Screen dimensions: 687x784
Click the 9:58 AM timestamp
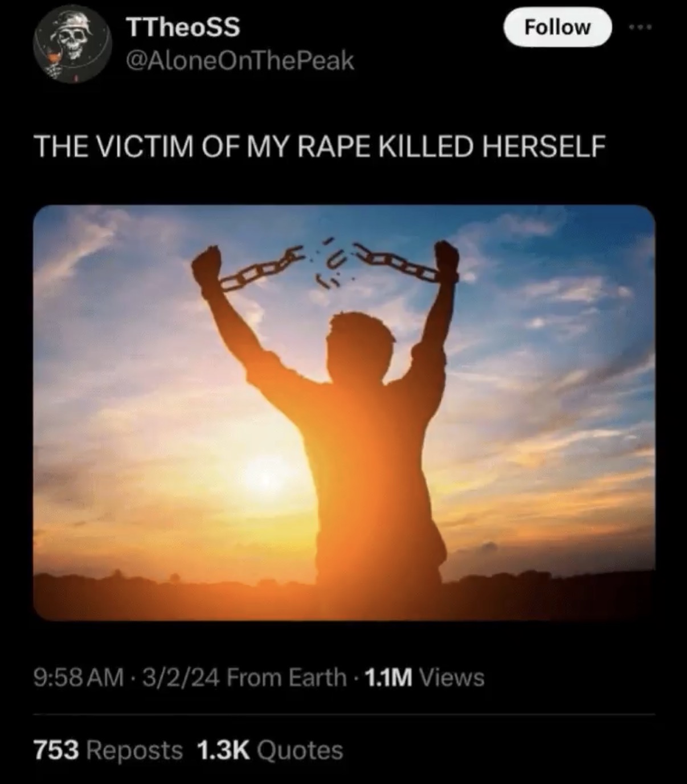(x=78, y=677)
